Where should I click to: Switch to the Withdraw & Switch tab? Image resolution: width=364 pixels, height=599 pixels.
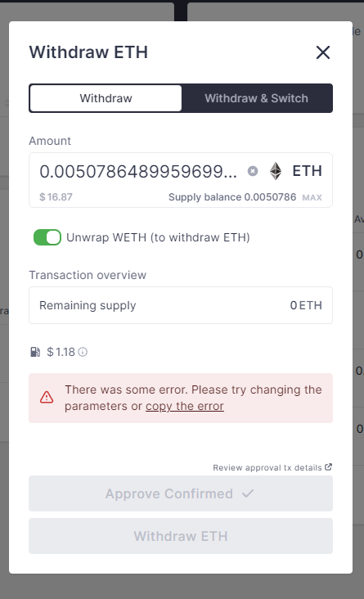pos(256,98)
